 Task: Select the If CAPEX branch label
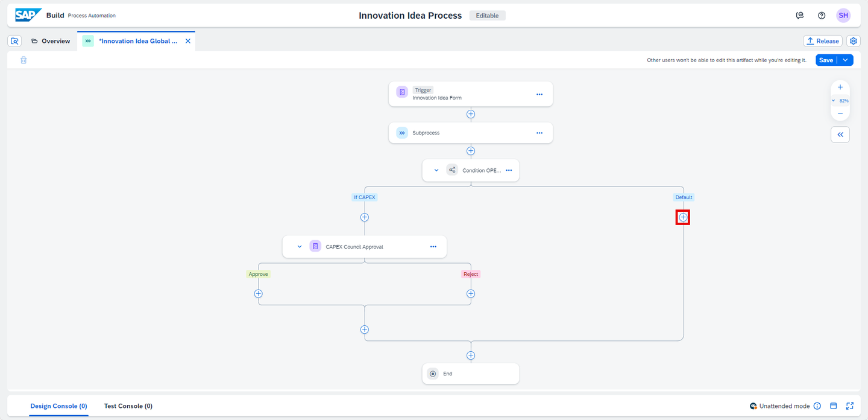click(365, 197)
